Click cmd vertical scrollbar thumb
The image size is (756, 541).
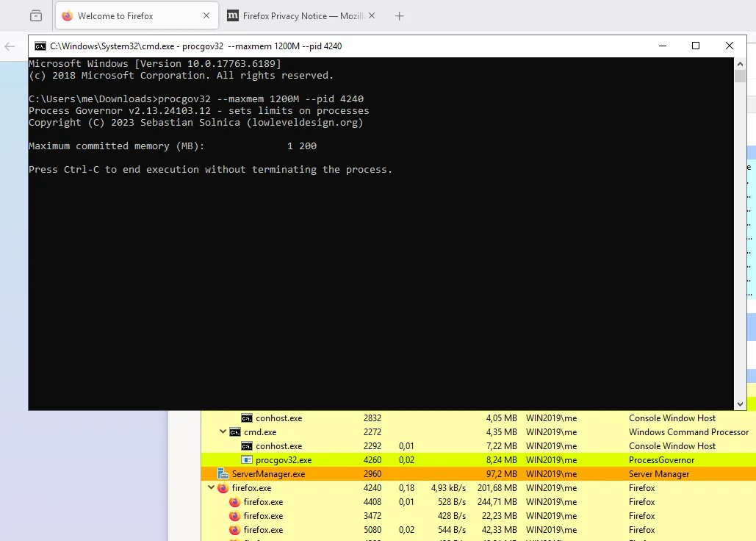[740, 76]
